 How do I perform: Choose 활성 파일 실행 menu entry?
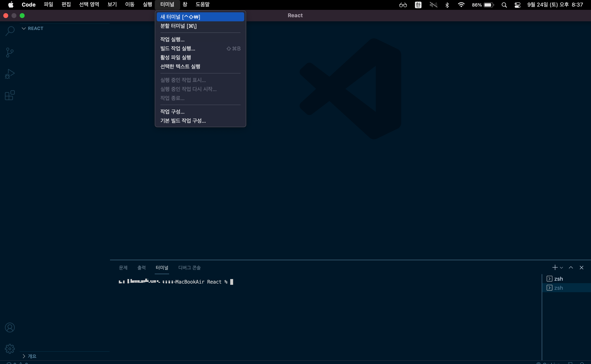[x=200, y=57]
